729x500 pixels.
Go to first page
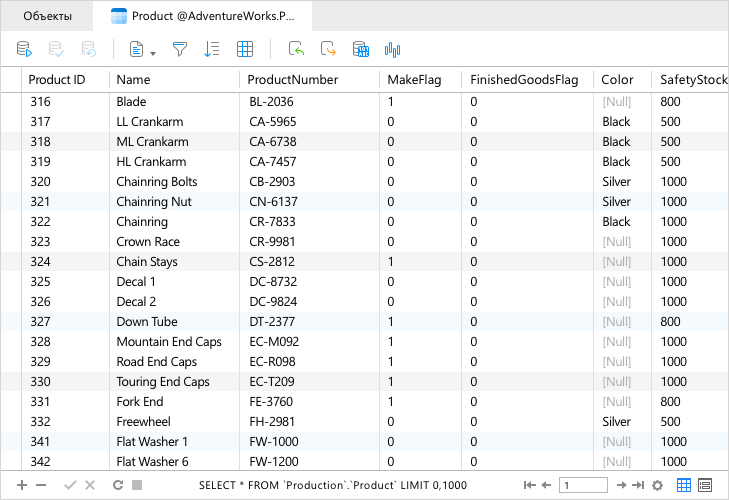(530, 485)
